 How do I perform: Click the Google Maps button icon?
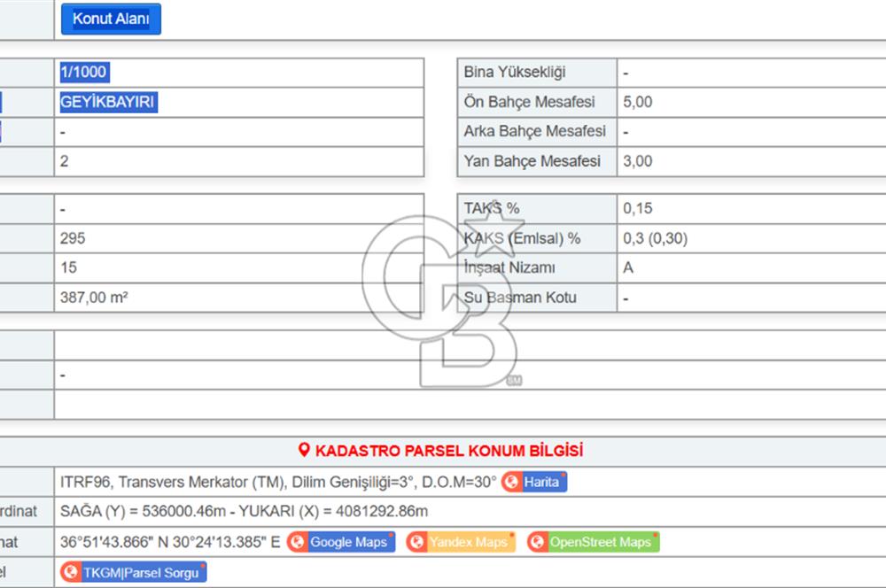(297, 542)
